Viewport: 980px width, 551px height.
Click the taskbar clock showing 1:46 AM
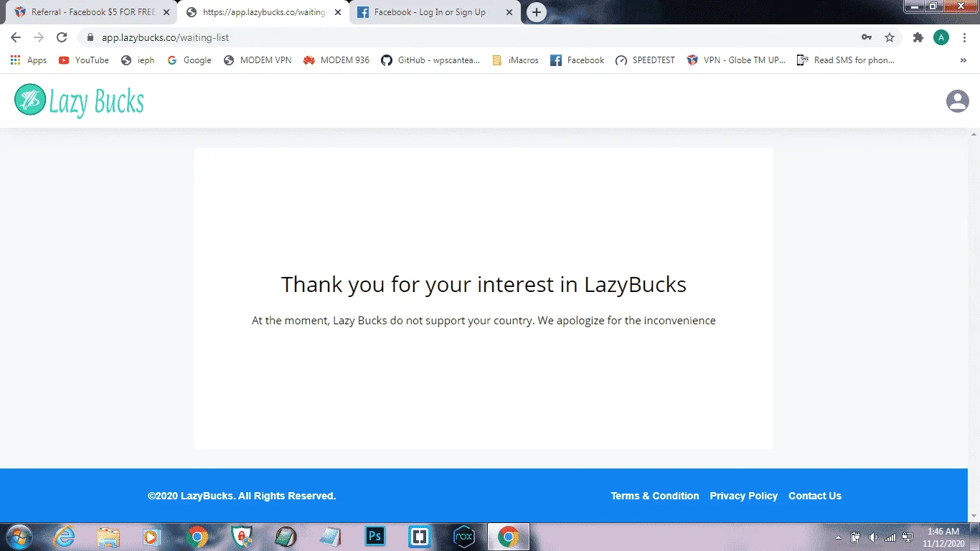943,537
